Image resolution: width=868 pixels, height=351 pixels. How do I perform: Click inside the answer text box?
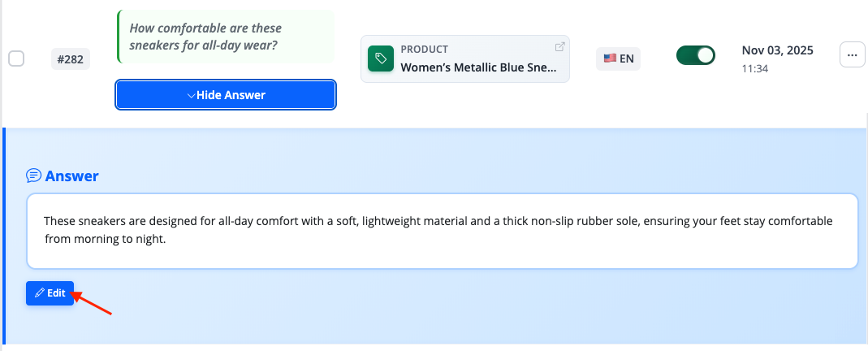click(x=442, y=231)
